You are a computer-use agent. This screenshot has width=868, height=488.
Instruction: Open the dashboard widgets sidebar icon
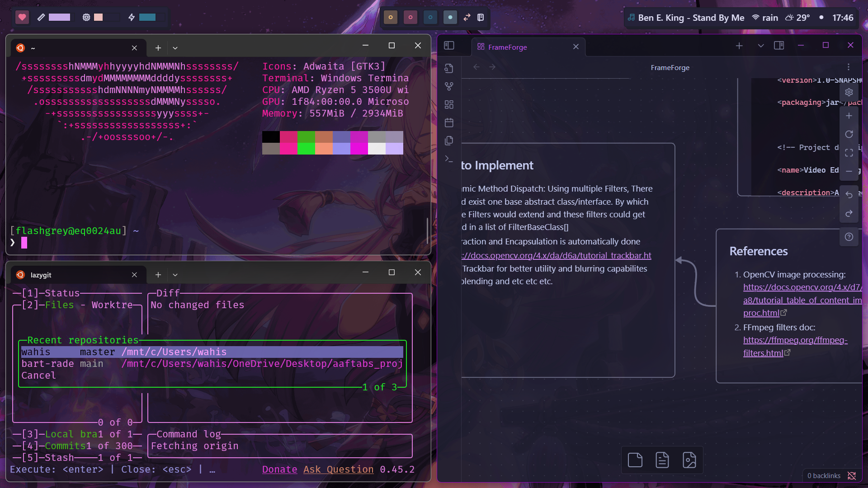click(449, 104)
